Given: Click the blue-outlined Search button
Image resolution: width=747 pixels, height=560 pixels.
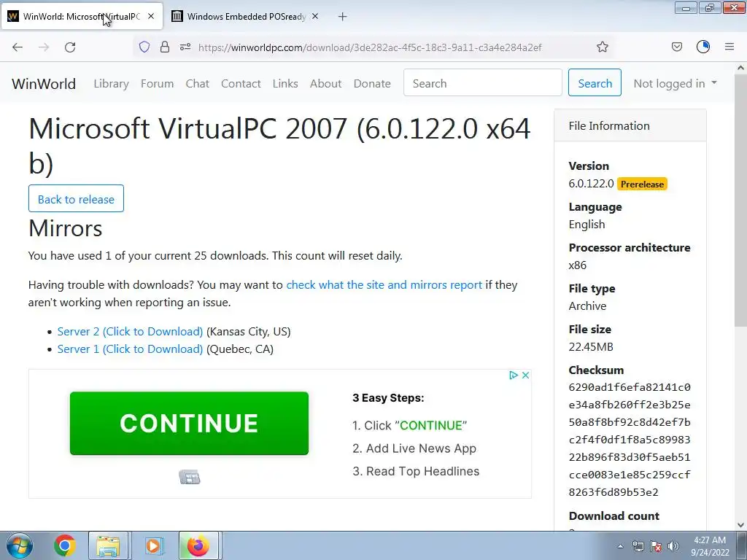Looking at the screenshot, I should [x=595, y=82].
